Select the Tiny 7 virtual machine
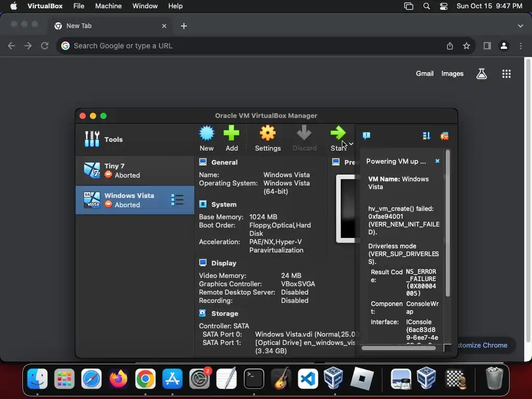 [135, 170]
